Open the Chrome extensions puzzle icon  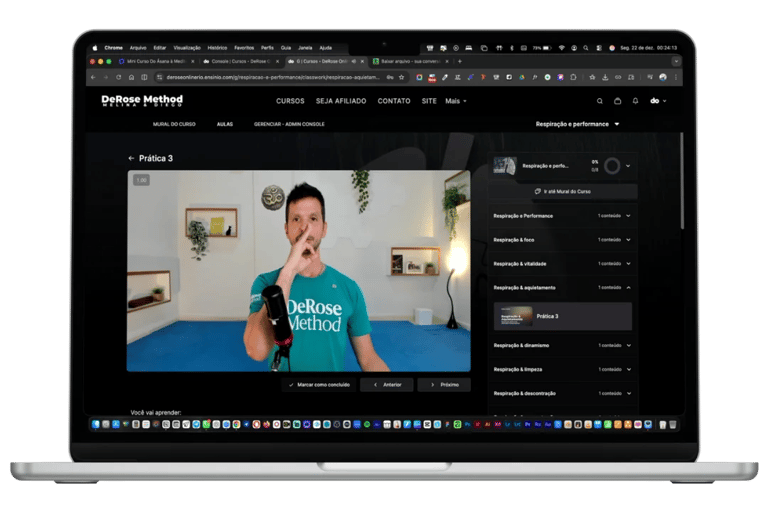click(573, 77)
